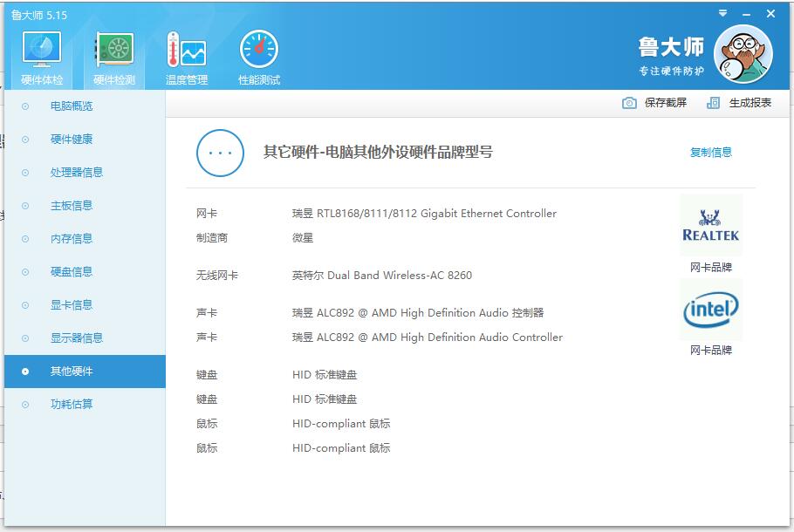Click 网卡品牌 caption under Intel logo

[711, 351]
